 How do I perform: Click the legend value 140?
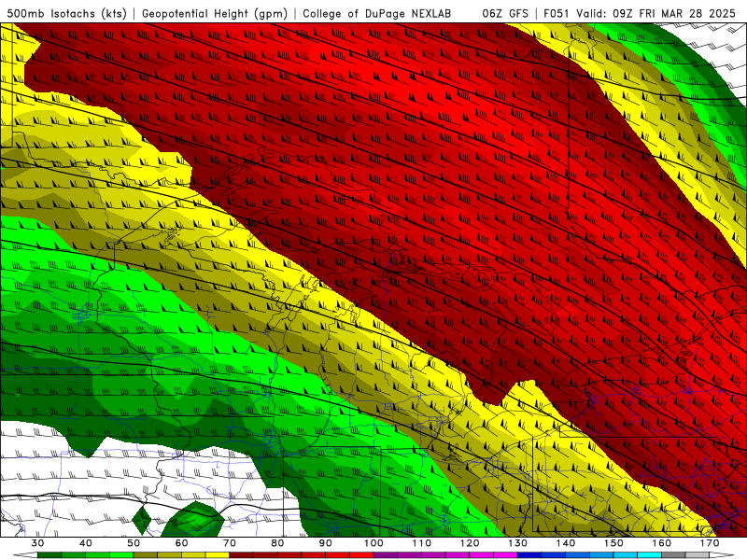tap(566, 543)
